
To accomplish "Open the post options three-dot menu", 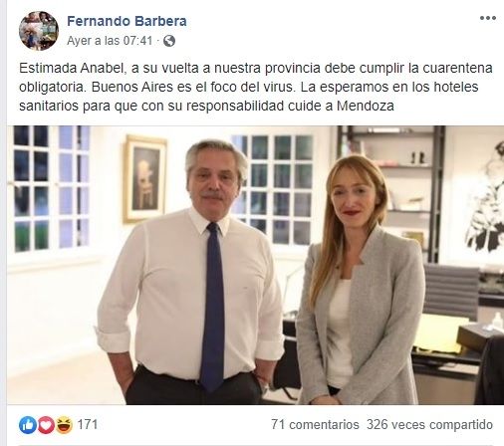I will tap(488, 18).
